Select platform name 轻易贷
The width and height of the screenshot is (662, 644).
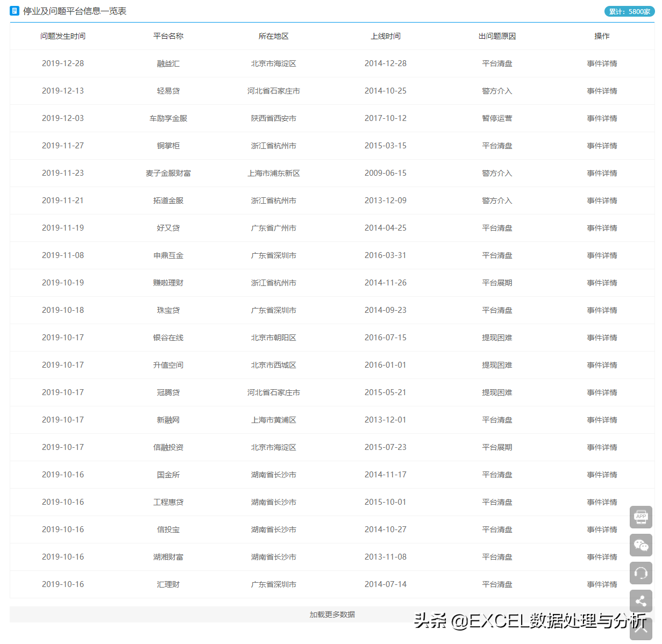(x=168, y=91)
